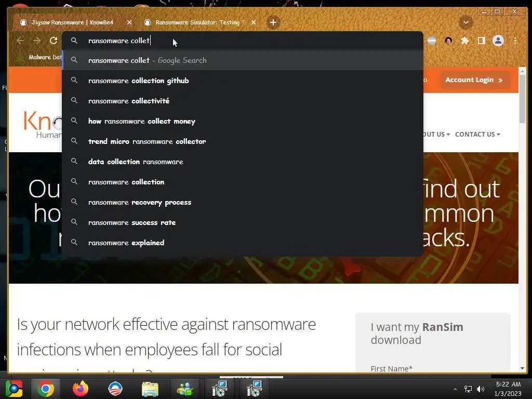This screenshot has width=532, height=399.
Task: Open Chrome from the taskbar
Action: 46,389
